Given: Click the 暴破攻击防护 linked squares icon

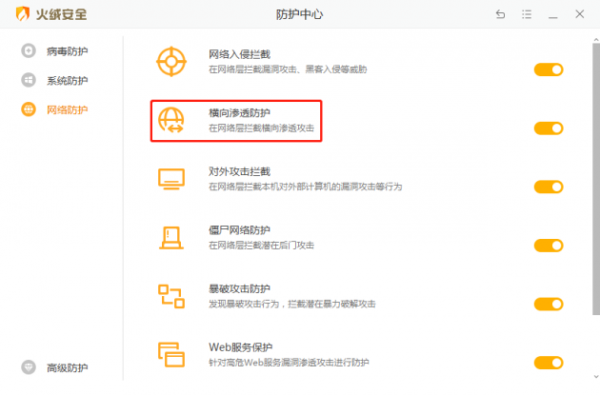Looking at the screenshot, I should 171,296.
